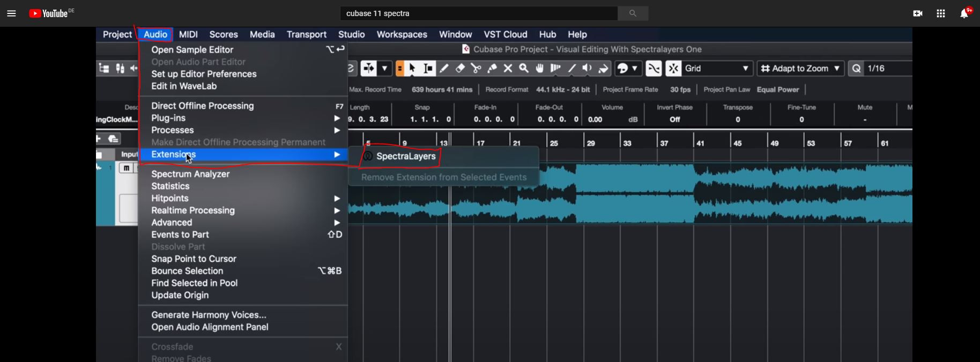Select the Glue tool
The height and width of the screenshot is (362, 980).
click(x=492, y=69)
